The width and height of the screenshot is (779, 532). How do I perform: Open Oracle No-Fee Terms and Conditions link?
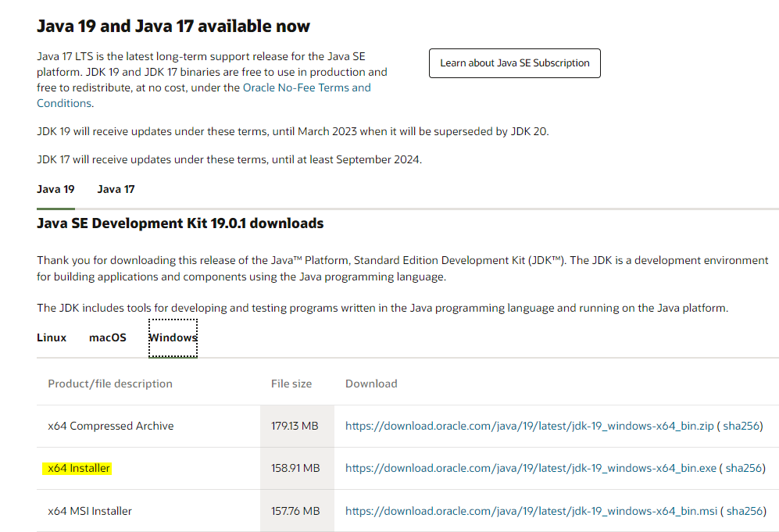click(306, 88)
